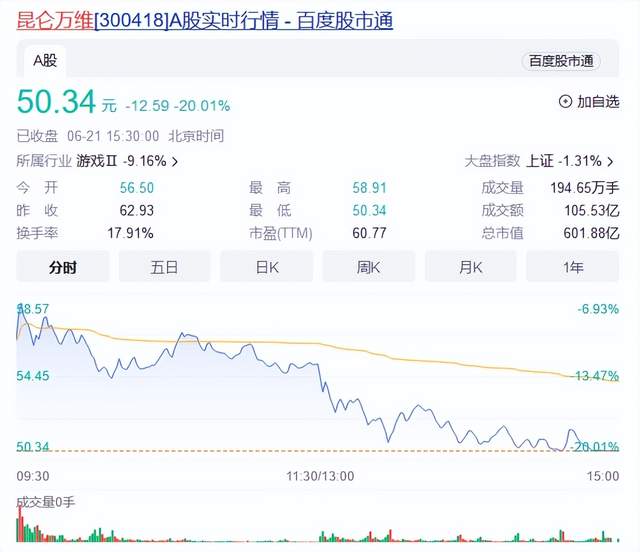Show the 周K candlestick chart
The width and height of the screenshot is (640, 552).
(x=369, y=267)
